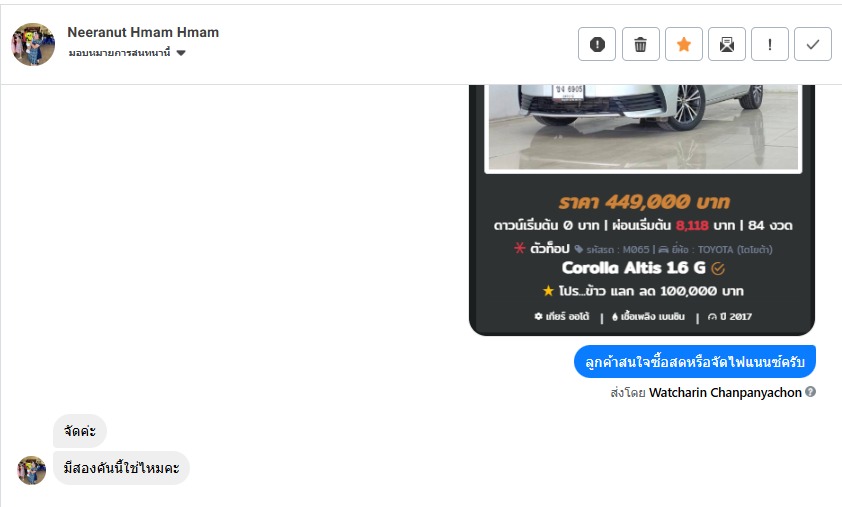The height and width of the screenshot is (507, 842).
Task: Flag conversation with exclamation mark button
Action: pyautogui.click(x=770, y=44)
